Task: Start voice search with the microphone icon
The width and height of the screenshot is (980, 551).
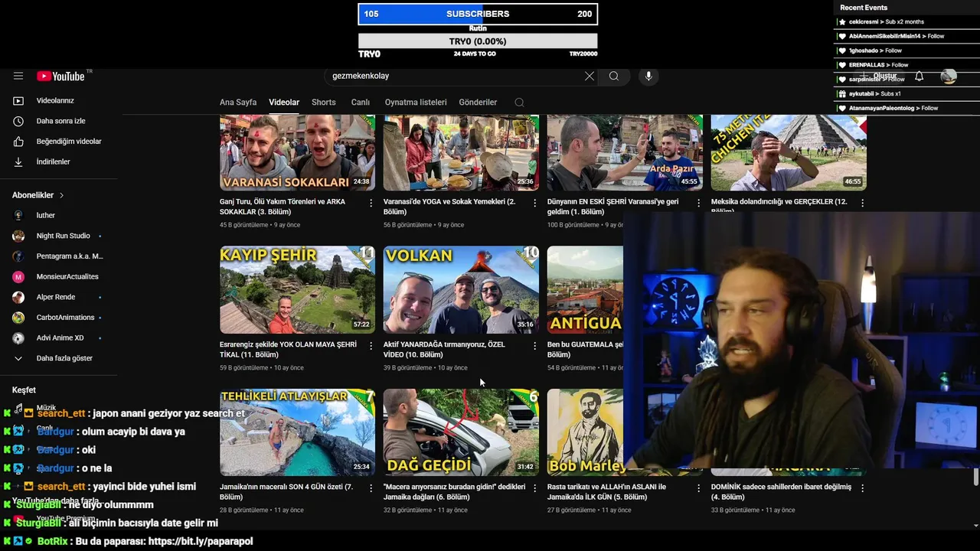Action: click(648, 76)
